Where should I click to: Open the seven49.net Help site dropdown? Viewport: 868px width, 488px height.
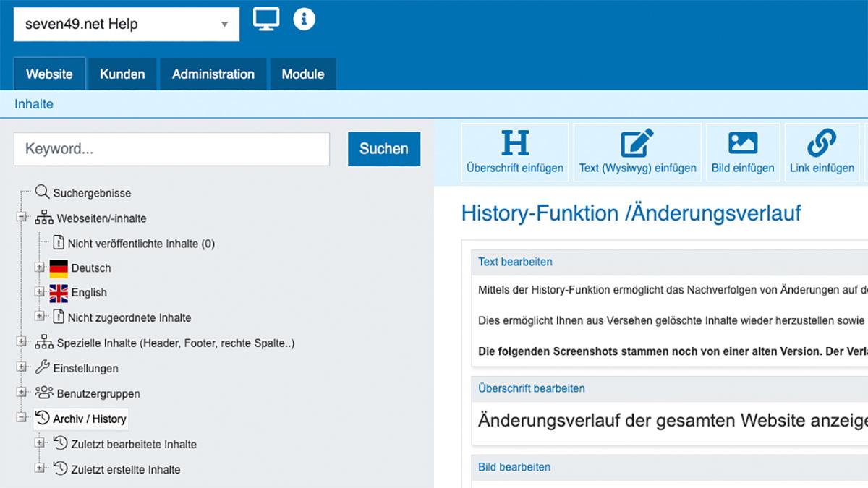pos(126,25)
